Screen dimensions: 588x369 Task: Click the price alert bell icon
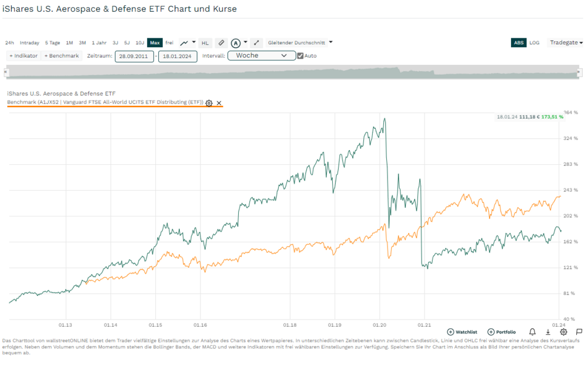(532, 332)
